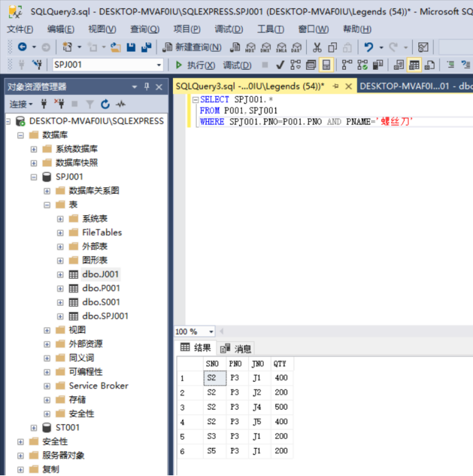Switch to the 结果 tab
The image size is (473, 476).
196,348
